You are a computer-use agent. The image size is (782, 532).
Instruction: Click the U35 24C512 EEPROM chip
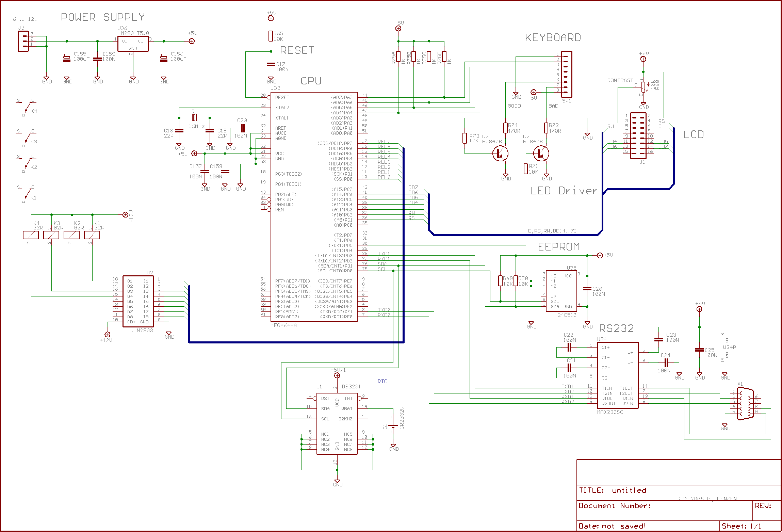click(x=562, y=291)
